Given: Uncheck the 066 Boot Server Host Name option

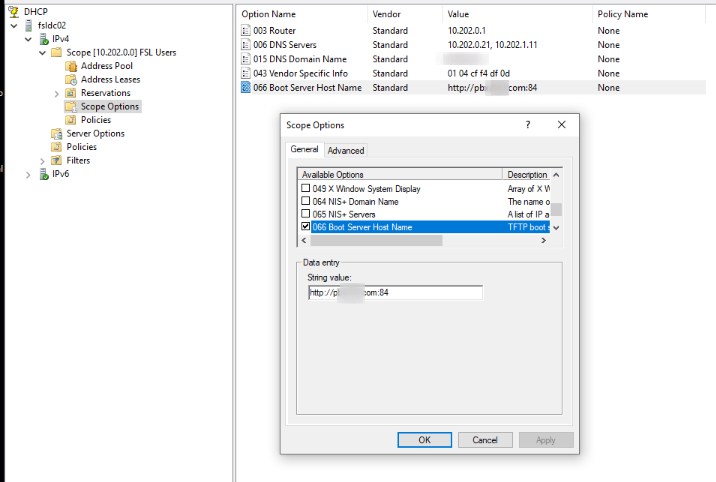Looking at the screenshot, I should [305, 226].
